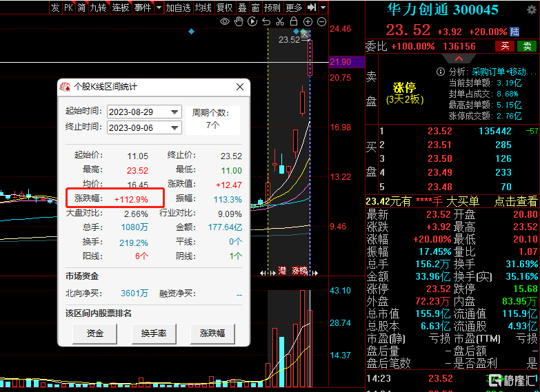Toggle 均线 moving averages
Screen dimensions: 540x392
click(x=203, y=7)
